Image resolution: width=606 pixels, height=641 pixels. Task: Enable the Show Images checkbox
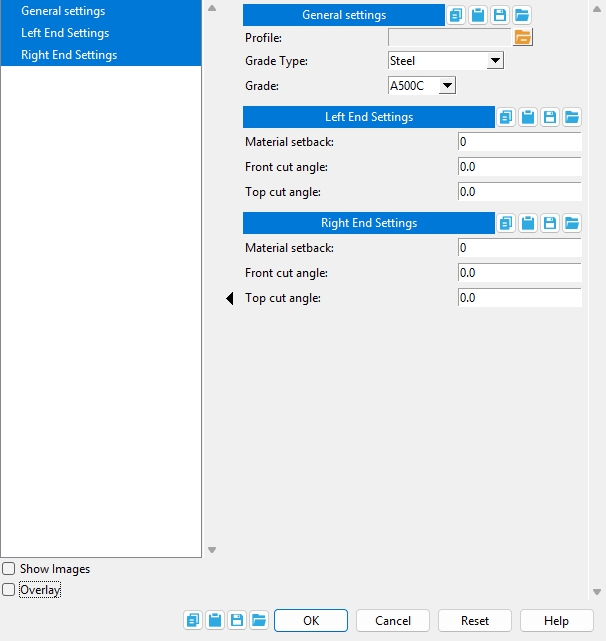pyautogui.click(x=9, y=569)
